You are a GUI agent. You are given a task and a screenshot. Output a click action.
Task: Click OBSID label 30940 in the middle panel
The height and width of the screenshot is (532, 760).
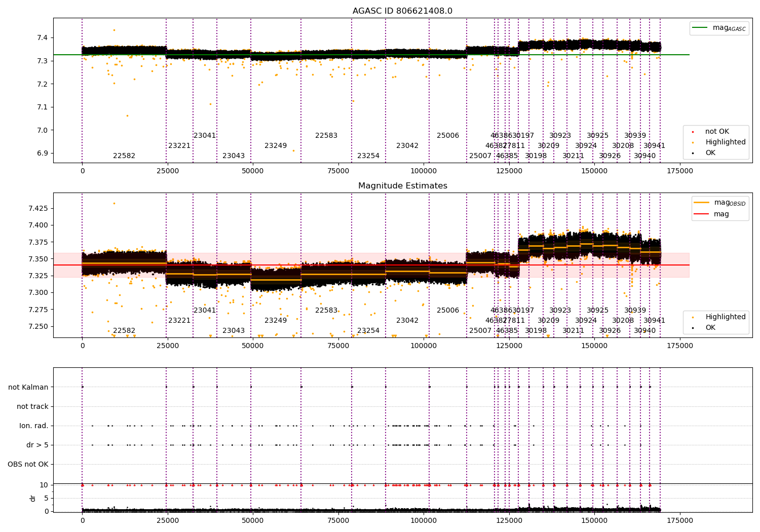645,331
